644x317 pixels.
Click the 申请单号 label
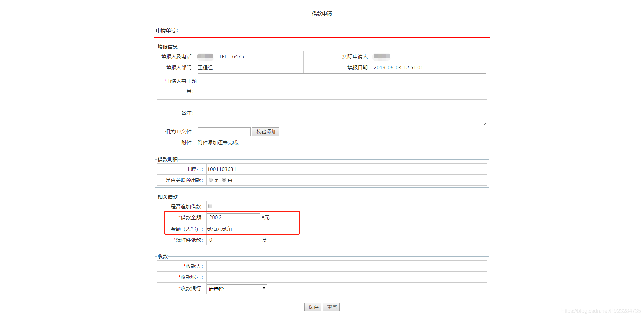pyautogui.click(x=167, y=30)
